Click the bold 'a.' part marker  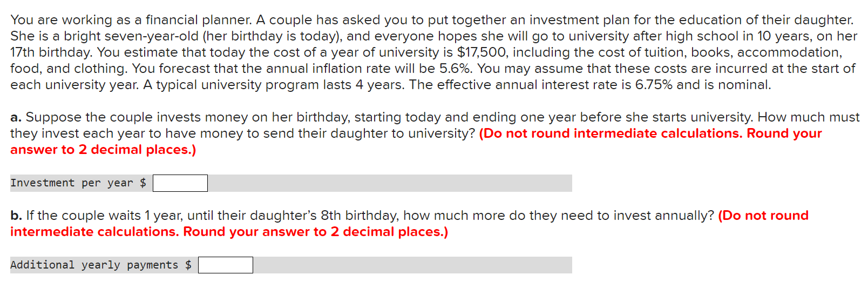16,117
